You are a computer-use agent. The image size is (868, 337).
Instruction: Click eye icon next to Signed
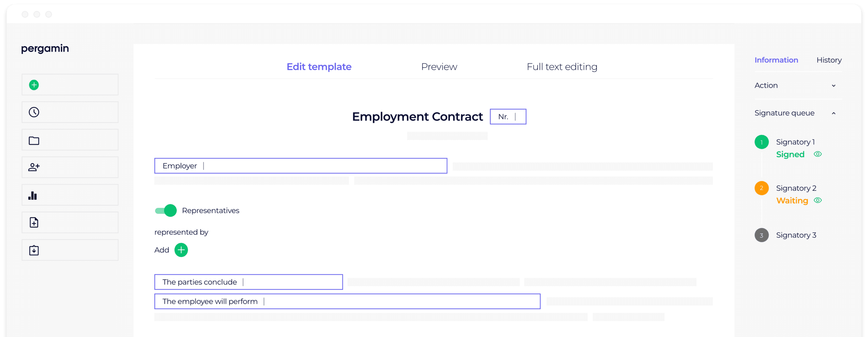[x=817, y=154]
